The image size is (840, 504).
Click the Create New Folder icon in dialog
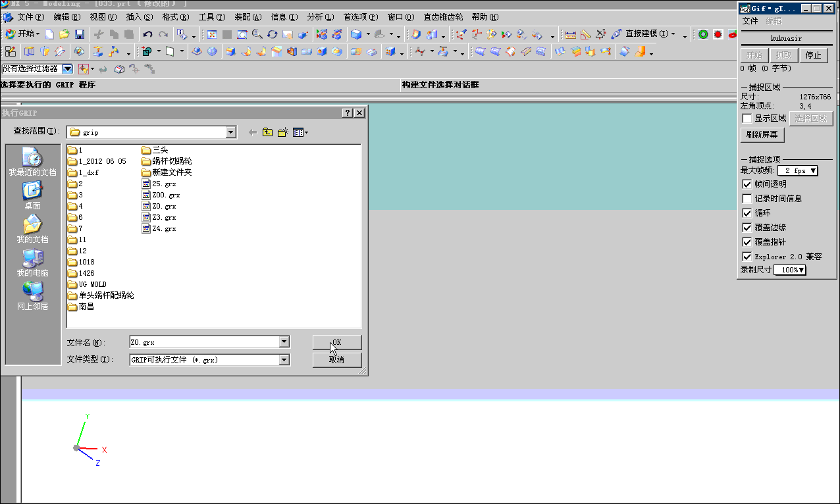283,132
